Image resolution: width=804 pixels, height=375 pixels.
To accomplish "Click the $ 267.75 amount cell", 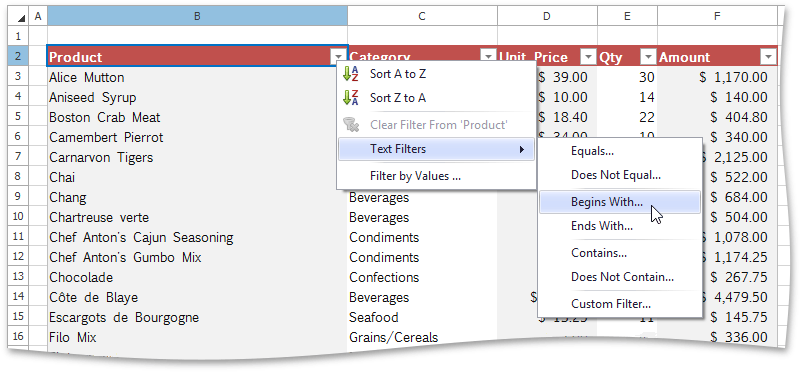I will (x=739, y=278).
